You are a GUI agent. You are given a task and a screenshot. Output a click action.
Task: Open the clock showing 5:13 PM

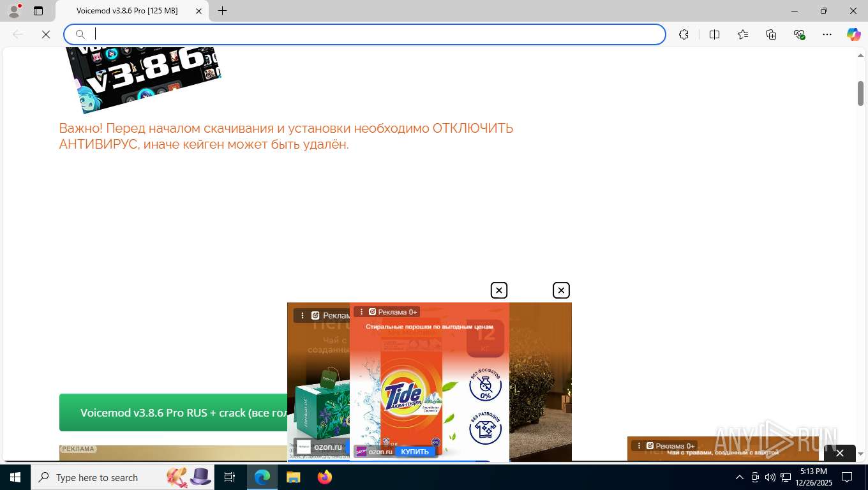[814, 477]
